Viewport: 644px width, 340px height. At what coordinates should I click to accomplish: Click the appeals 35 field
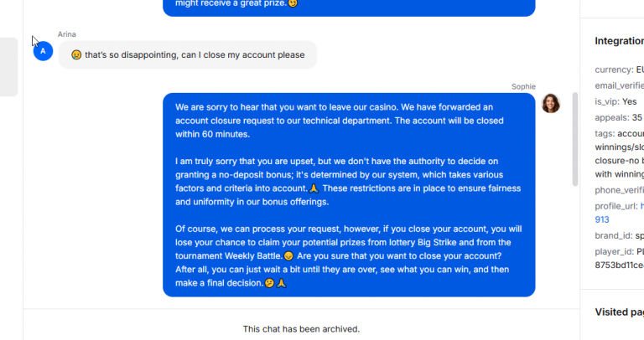pyautogui.click(x=619, y=118)
